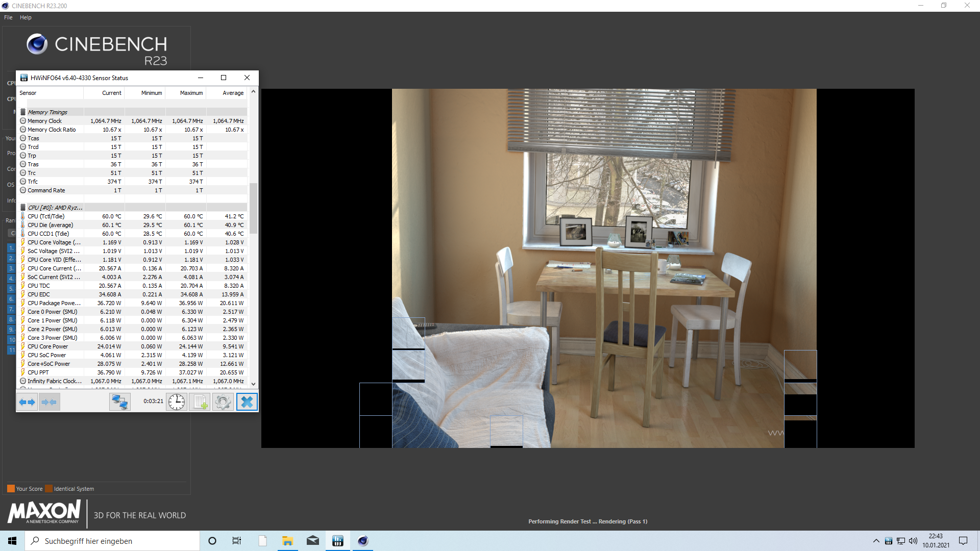The image size is (980, 551).
Task: Open the Help menu
Action: click(x=26, y=17)
